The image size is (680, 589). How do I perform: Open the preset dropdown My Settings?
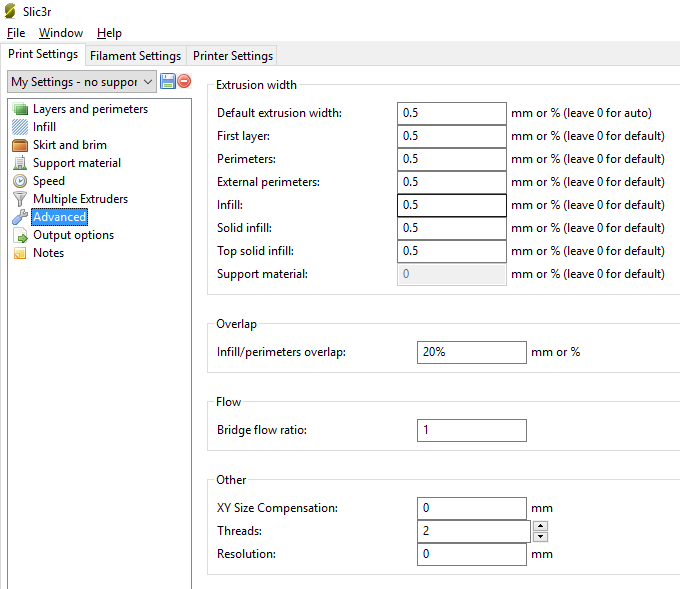tap(82, 82)
